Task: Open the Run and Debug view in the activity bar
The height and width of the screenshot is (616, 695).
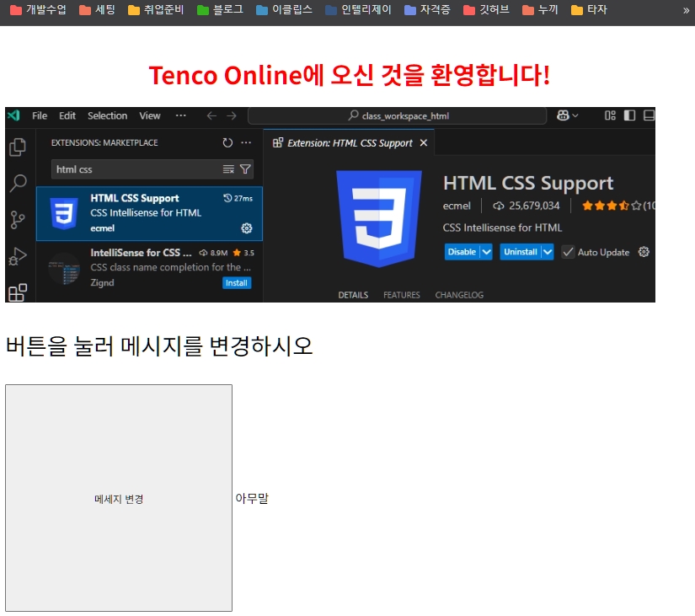Action: pyautogui.click(x=18, y=256)
